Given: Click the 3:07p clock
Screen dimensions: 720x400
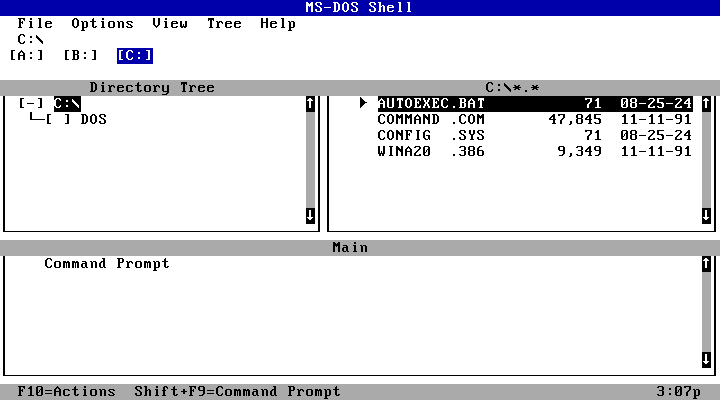Looking at the screenshot, I should pyautogui.click(x=679, y=392).
